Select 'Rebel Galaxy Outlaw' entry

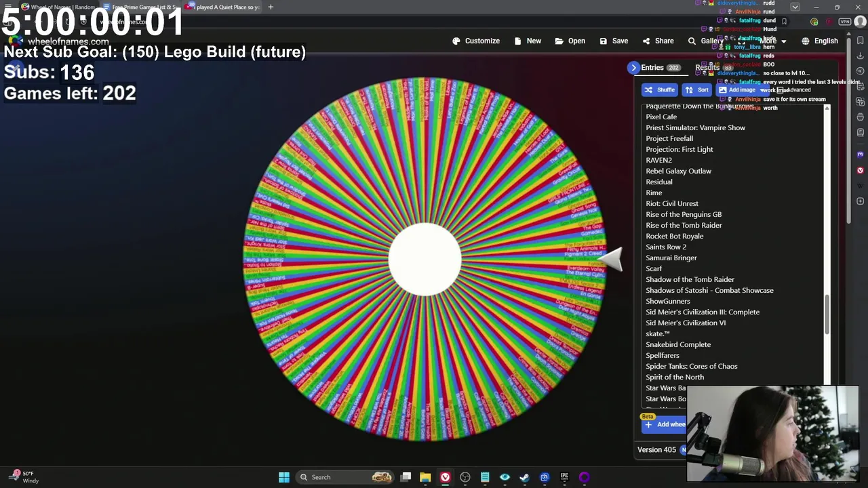[x=678, y=171]
